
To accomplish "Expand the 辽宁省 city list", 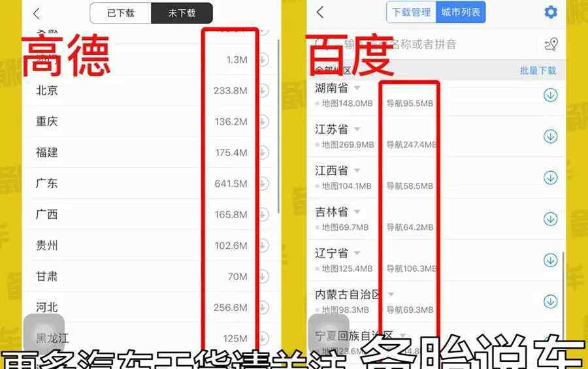I will pyautogui.click(x=357, y=253).
